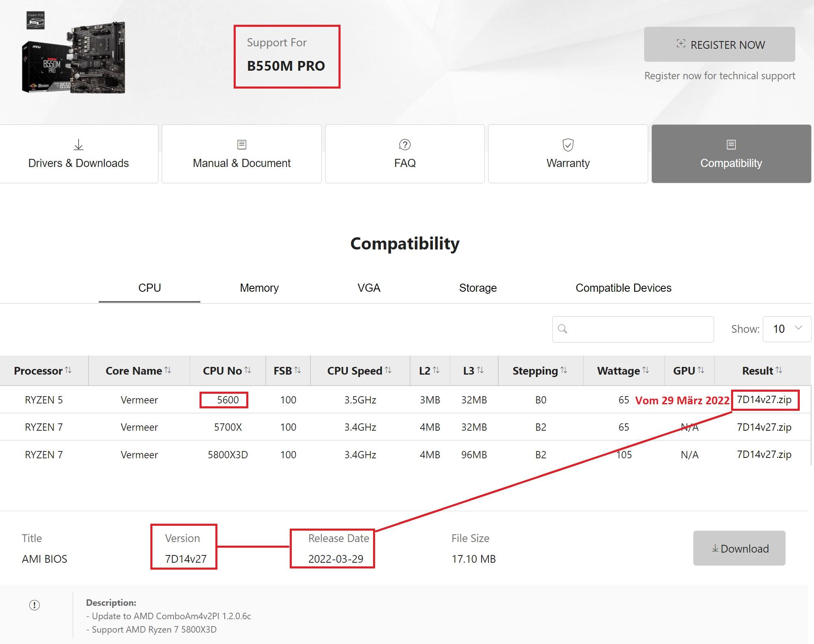Sort by Result column arrows

[779, 370]
